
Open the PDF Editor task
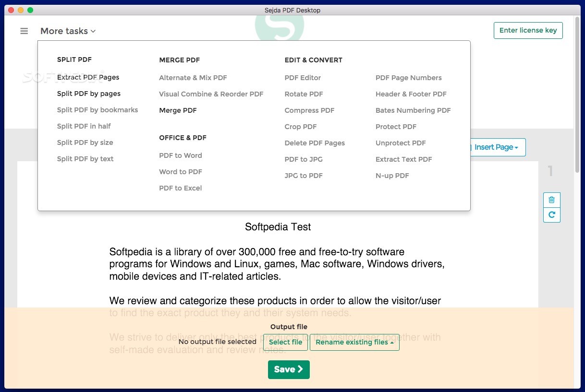pyautogui.click(x=303, y=78)
